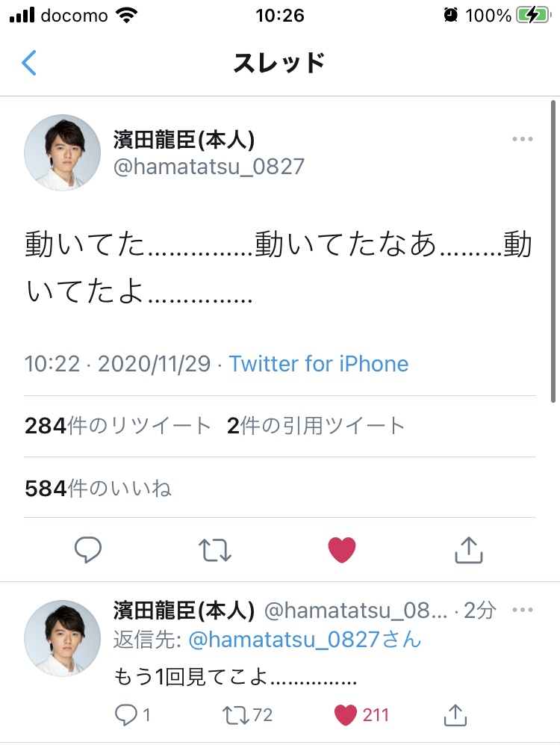Tap the back arrow in header
The image size is (560, 745).
coord(29,63)
